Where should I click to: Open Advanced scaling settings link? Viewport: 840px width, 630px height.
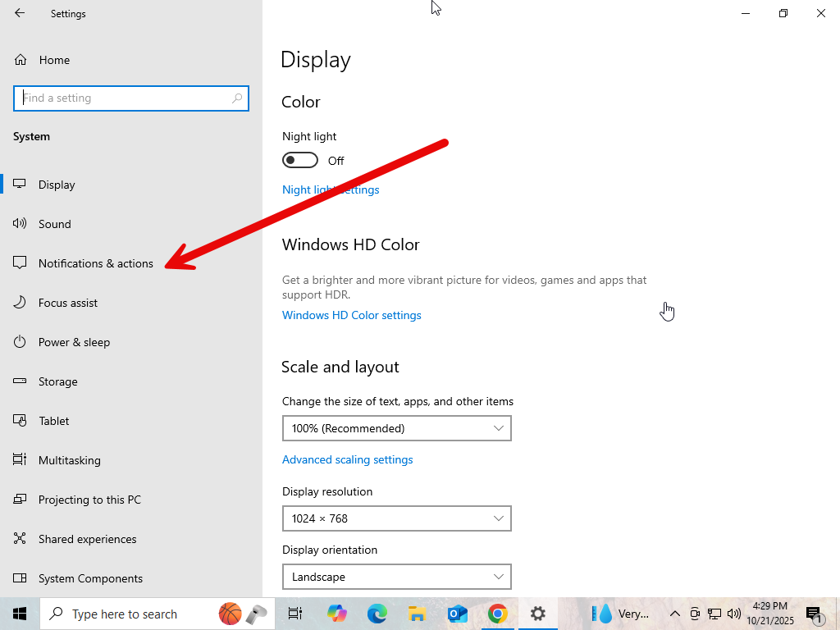347,459
